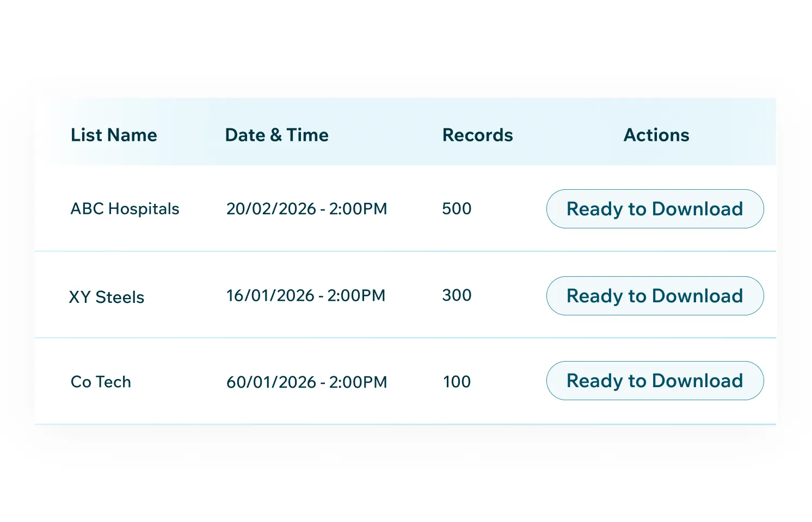Click the ampersand in Date & Time header
The image size is (812, 522).
coord(276,135)
